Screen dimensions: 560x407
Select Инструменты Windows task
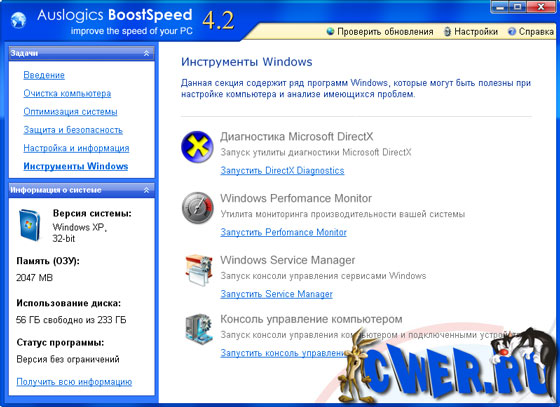click(x=76, y=166)
